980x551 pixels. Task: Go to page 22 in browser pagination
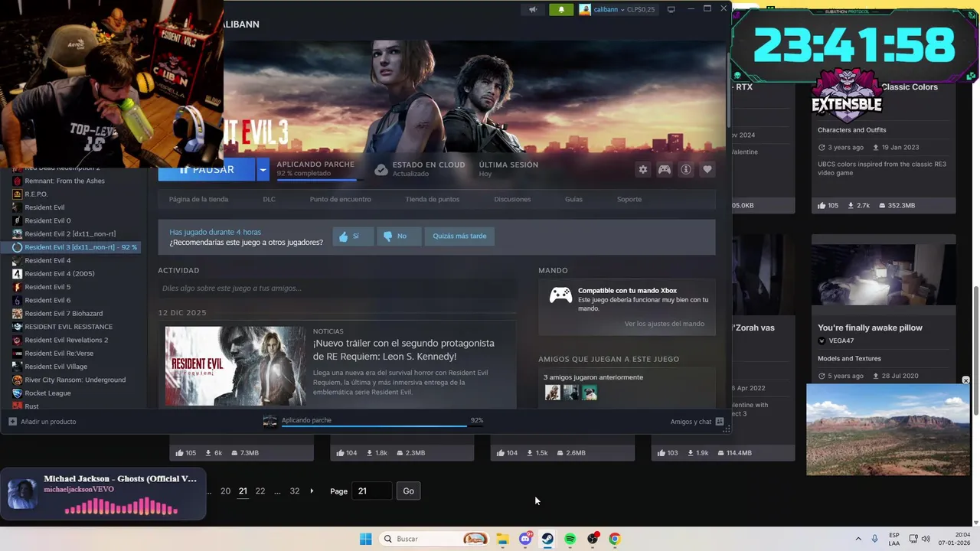pyautogui.click(x=260, y=491)
